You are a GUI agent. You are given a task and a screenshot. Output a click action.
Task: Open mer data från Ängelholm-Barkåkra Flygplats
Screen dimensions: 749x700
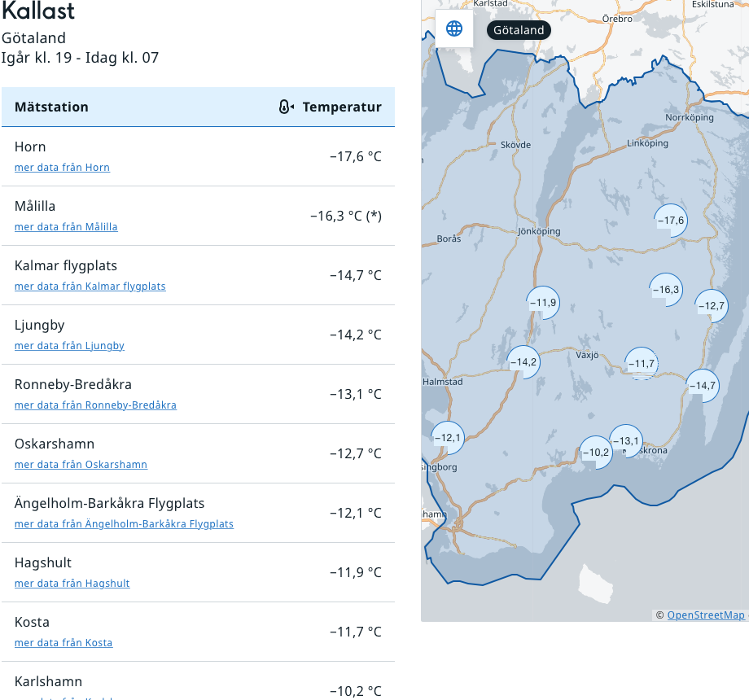click(x=124, y=524)
